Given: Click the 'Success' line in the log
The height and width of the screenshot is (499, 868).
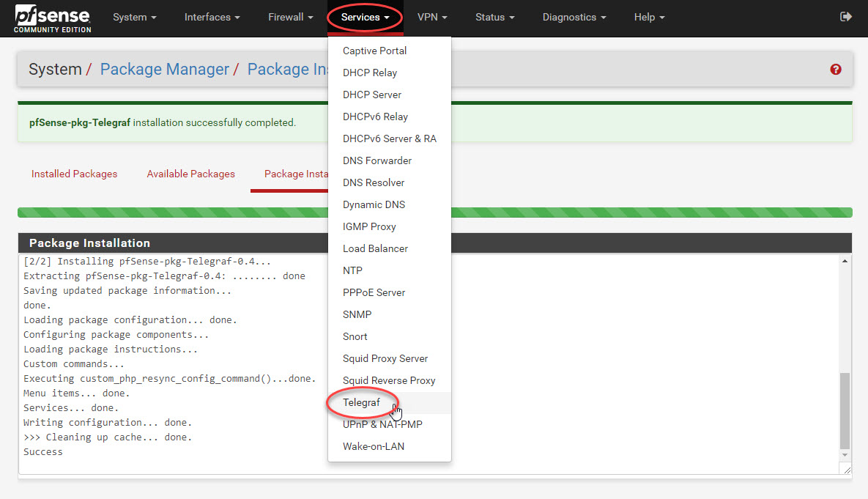Looking at the screenshot, I should 43,452.
